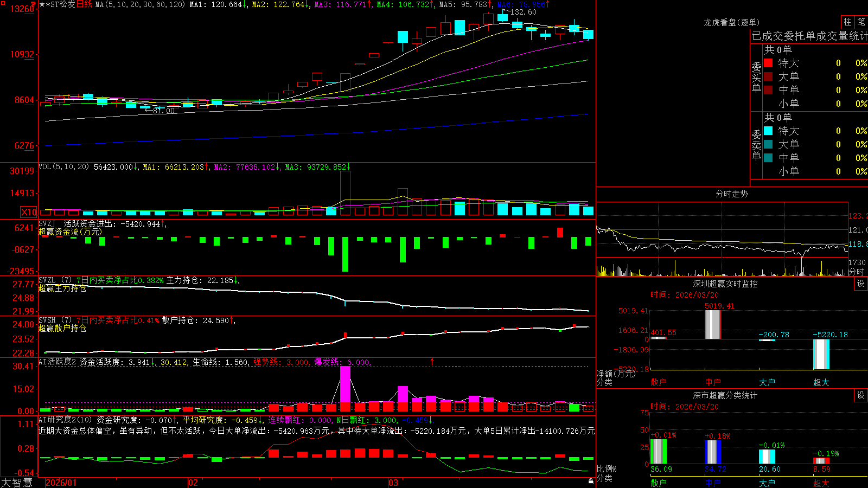The height and width of the screenshot is (488, 868).
Task: Click the 大户 label under 净额 chart
Action: [767, 382]
